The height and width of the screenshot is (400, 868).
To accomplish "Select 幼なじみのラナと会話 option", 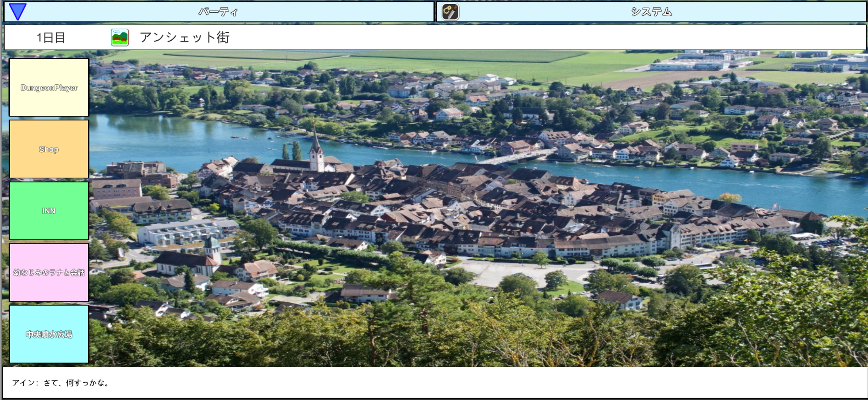I will click(x=49, y=272).
